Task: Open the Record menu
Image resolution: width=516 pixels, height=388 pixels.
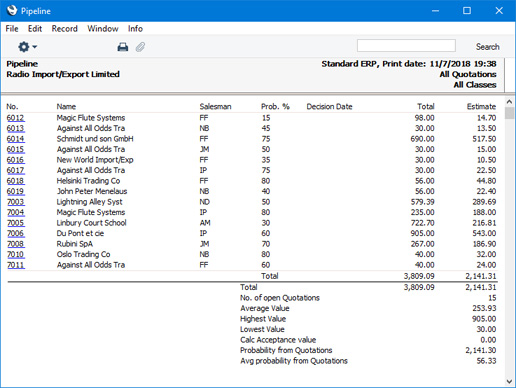Action: point(64,29)
